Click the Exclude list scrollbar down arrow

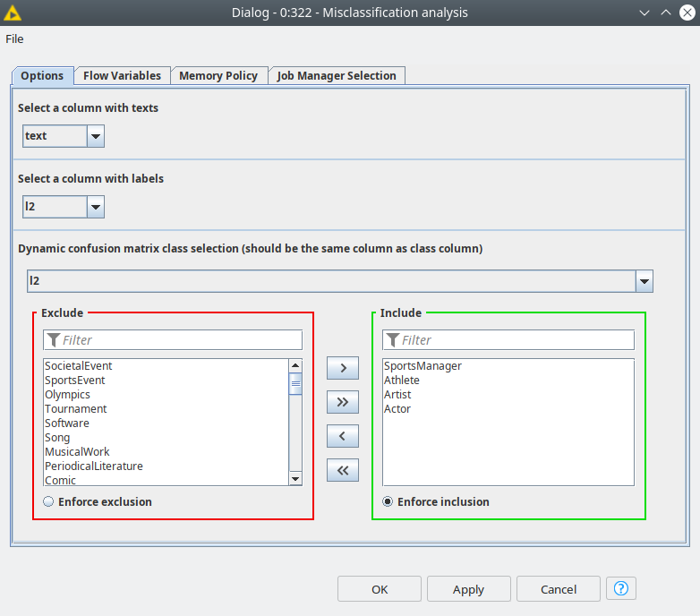click(x=295, y=479)
